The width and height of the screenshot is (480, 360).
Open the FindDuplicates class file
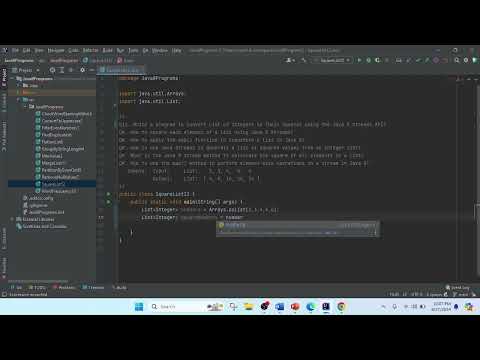pyautogui.click(x=54, y=135)
